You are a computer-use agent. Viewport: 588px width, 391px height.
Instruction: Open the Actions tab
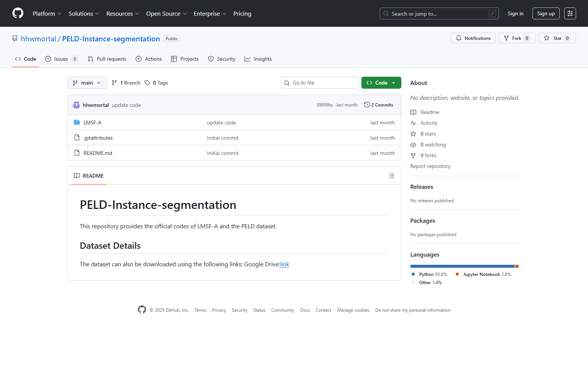tap(149, 59)
